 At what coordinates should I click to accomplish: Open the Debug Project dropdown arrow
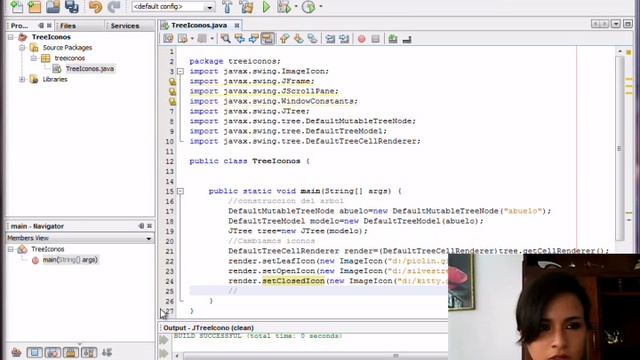tap(296, 7)
